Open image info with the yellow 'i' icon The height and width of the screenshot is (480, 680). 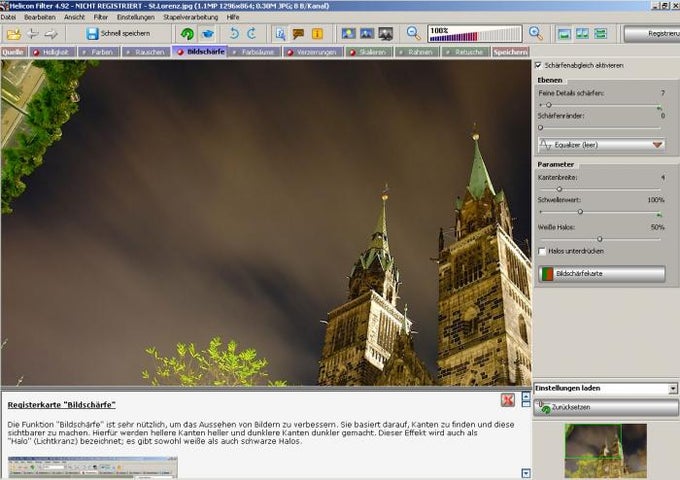tap(317, 33)
